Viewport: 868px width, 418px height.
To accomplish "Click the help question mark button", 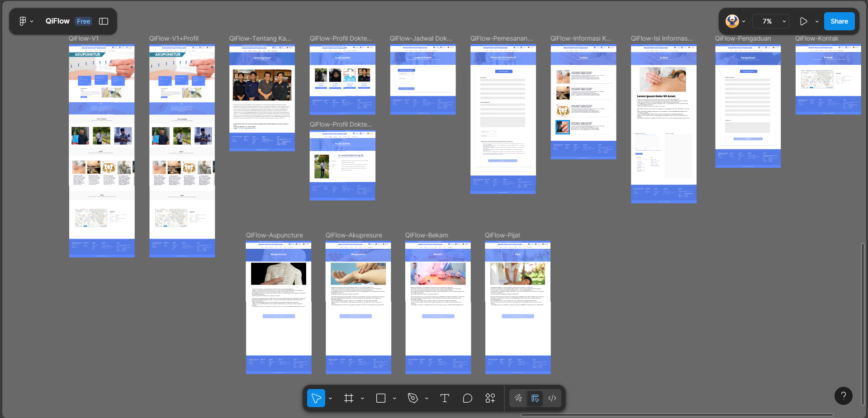I will pyautogui.click(x=843, y=395).
